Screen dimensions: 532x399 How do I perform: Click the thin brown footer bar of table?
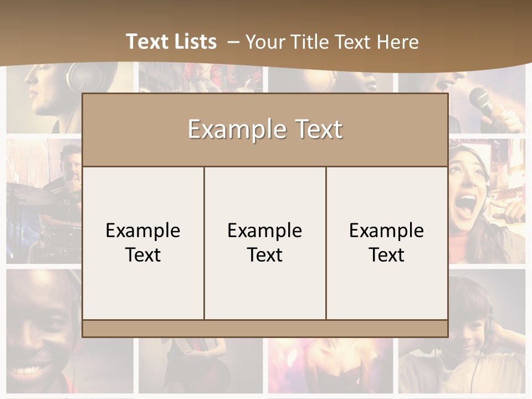tap(265, 328)
